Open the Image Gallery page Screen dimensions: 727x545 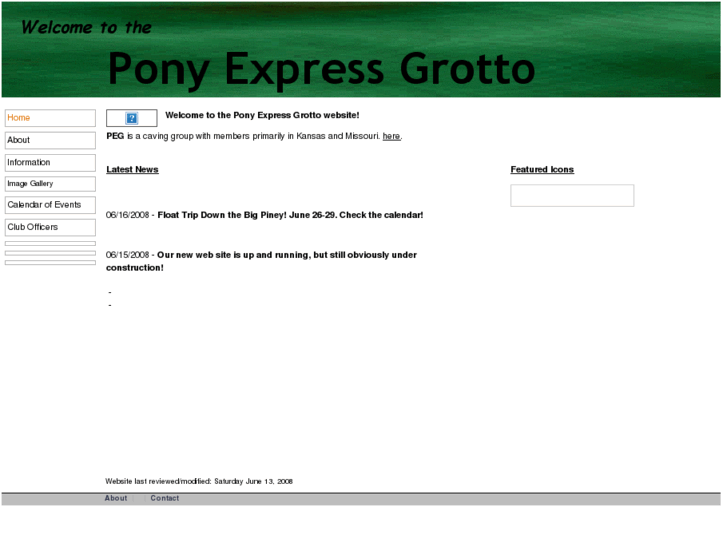50,184
